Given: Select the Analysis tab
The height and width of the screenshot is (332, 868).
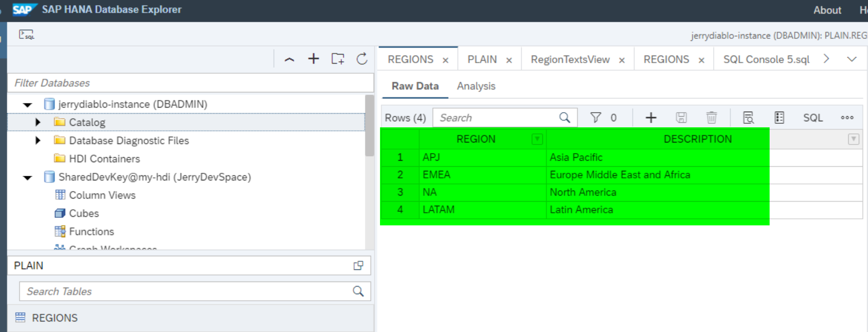Looking at the screenshot, I should point(476,86).
